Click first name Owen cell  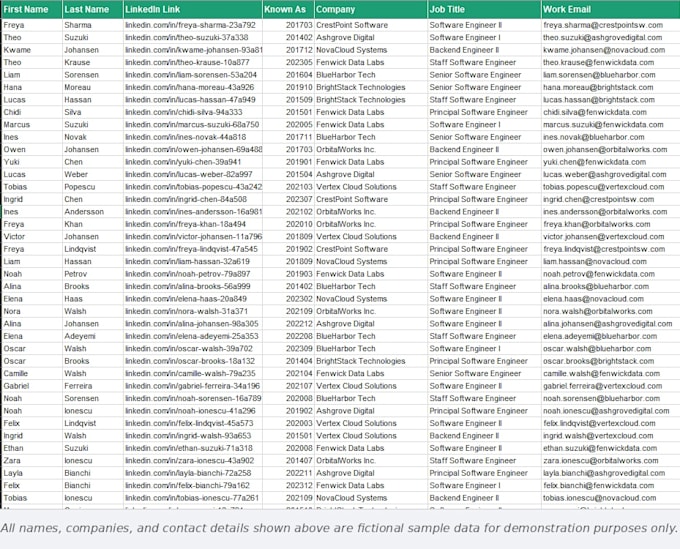point(32,150)
